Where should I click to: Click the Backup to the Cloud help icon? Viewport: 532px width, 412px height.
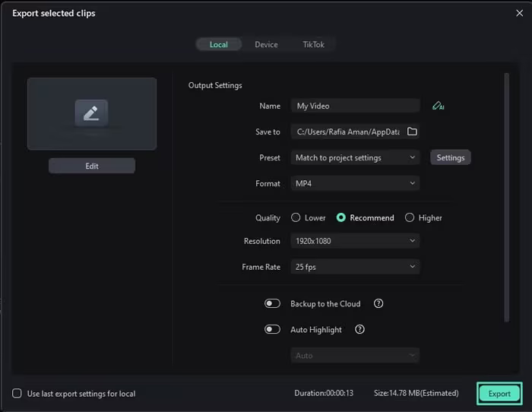(378, 304)
